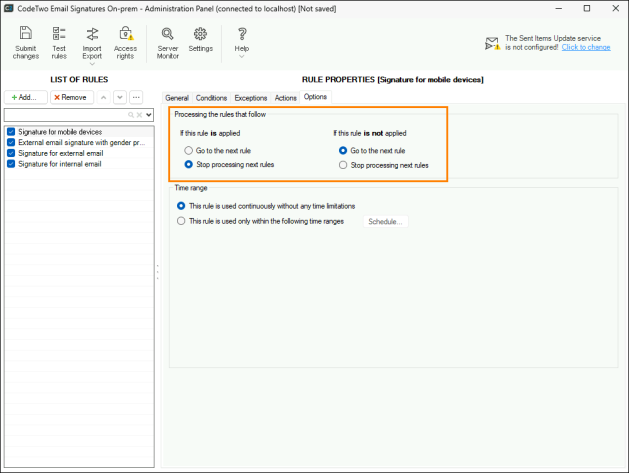The width and height of the screenshot is (629, 473).
Task: Move selected rule up with arrow button
Action: pos(103,97)
